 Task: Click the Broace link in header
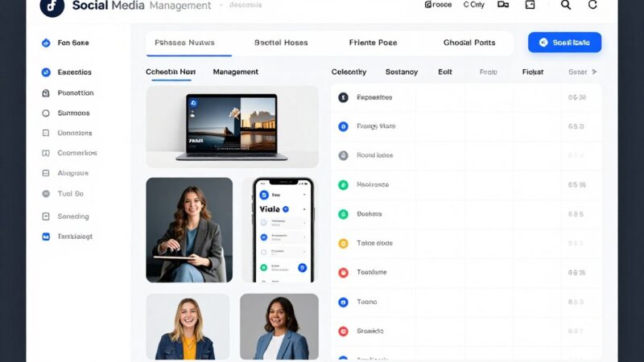[438, 5]
